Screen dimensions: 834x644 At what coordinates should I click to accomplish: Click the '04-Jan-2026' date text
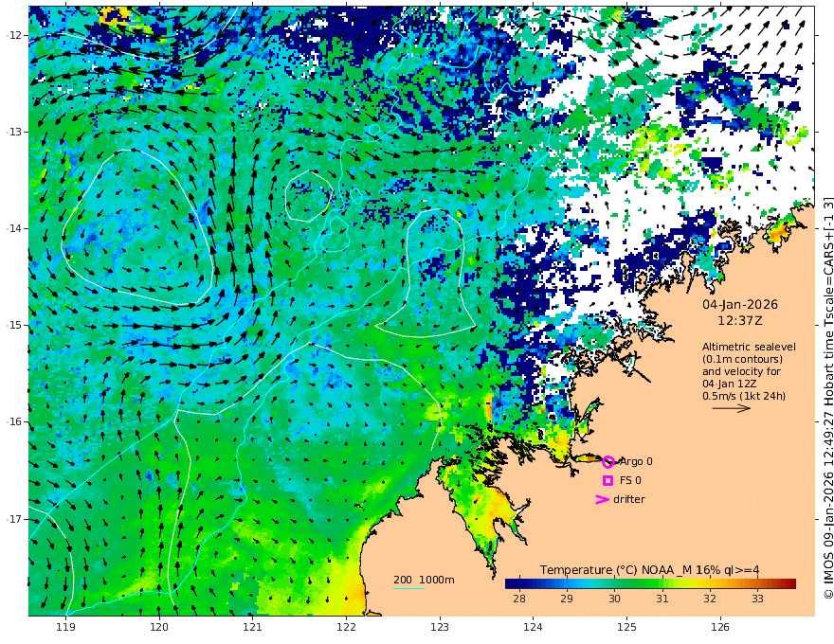(x=740, y=305)
